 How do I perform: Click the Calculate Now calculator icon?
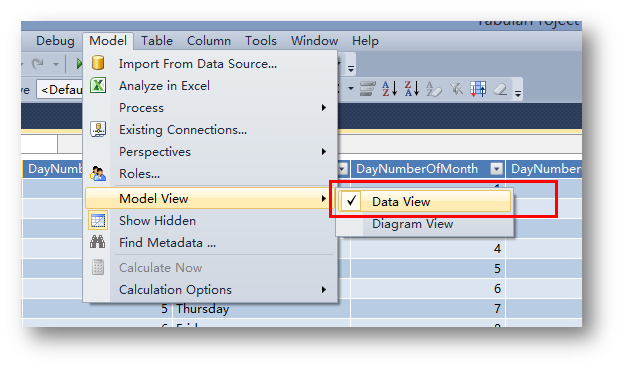tap(98, 267)
